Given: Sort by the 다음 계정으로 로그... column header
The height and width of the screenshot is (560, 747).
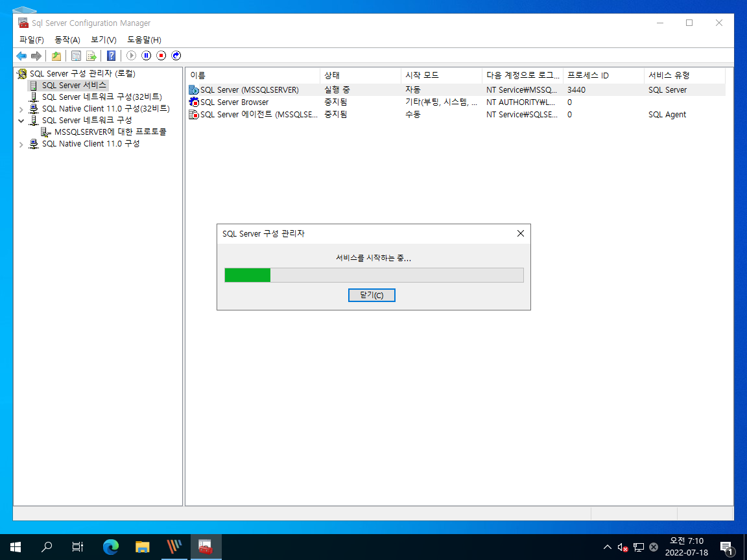Looking at the screenshot, I should pyautogui.click(x=523, y=75).
